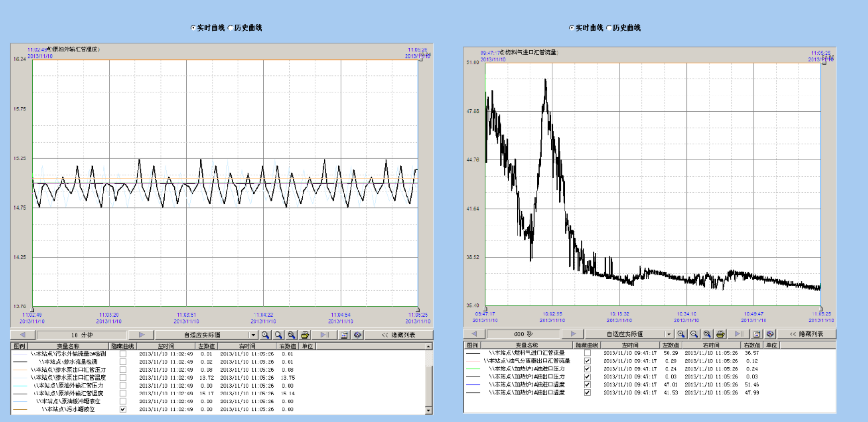
Task: Uncheck hide curve for 加热炉1#油出口温度
Action: tap(587, 393)
